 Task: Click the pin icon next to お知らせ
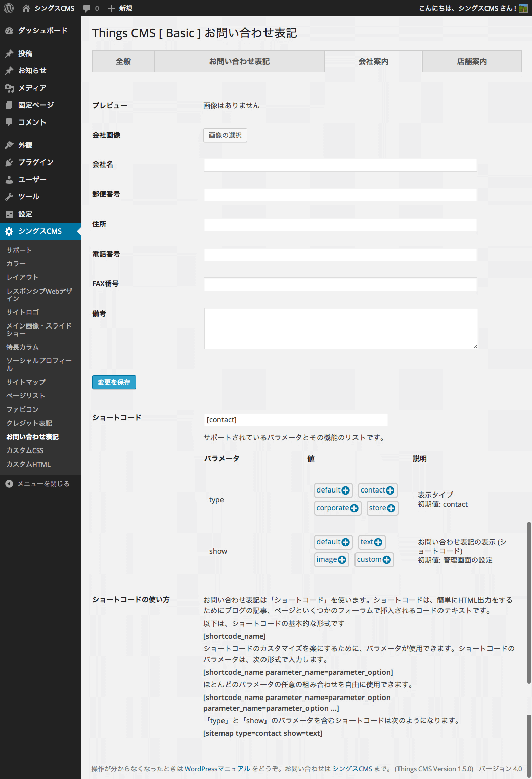tap(9, 71)
